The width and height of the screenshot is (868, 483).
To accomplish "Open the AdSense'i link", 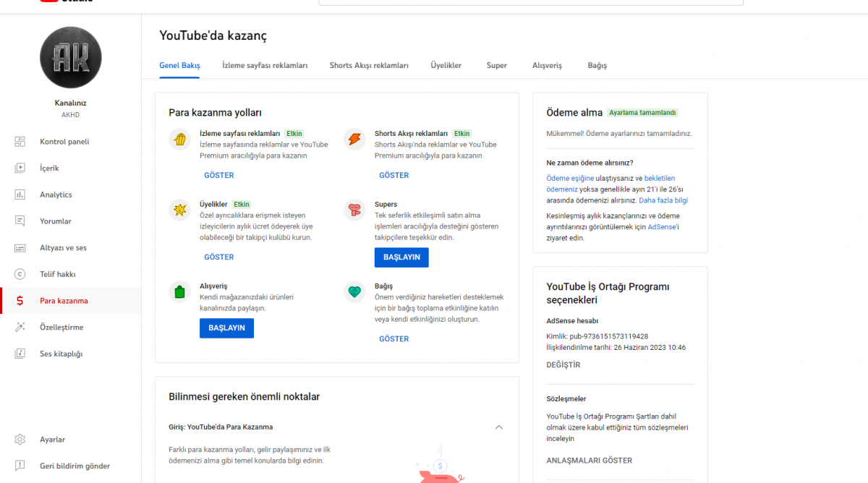I will click(663, 227).
